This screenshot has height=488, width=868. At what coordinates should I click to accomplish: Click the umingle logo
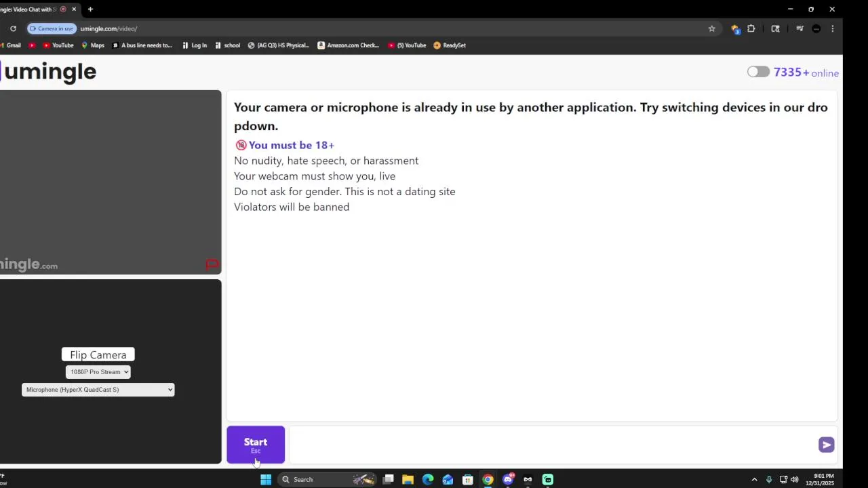click(x=49, y=72)
